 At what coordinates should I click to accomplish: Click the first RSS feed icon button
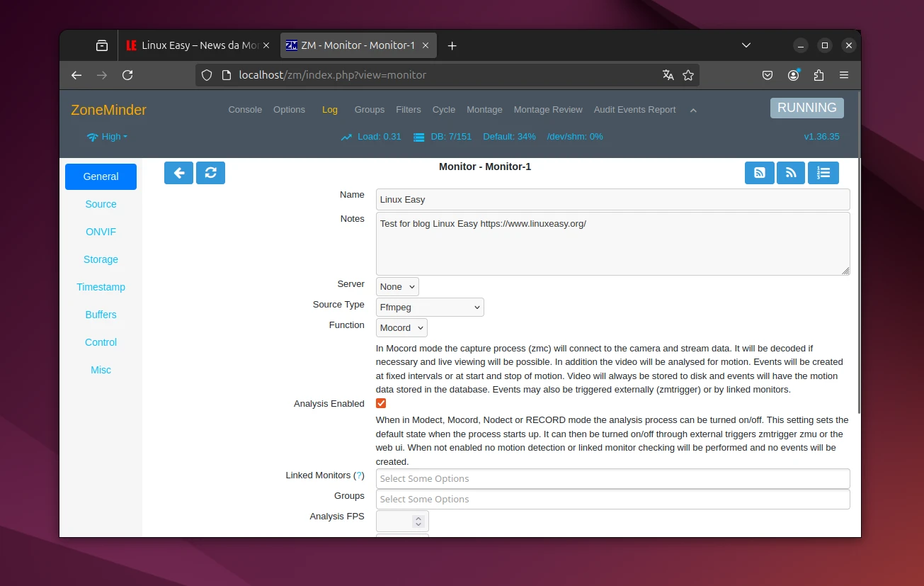click(759, 173)
